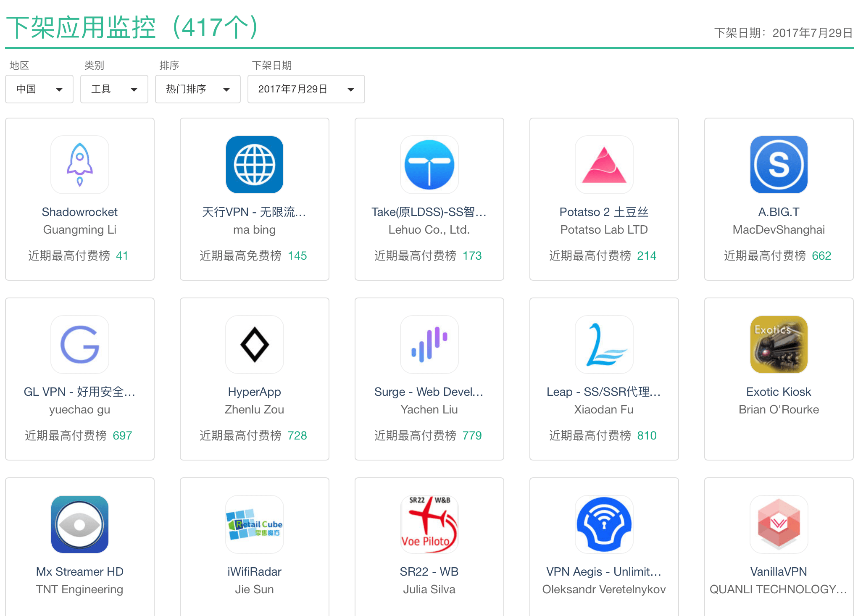The image size is (858, 616).
Task: Open the SR22 - WB title
Action: point(429,571)
